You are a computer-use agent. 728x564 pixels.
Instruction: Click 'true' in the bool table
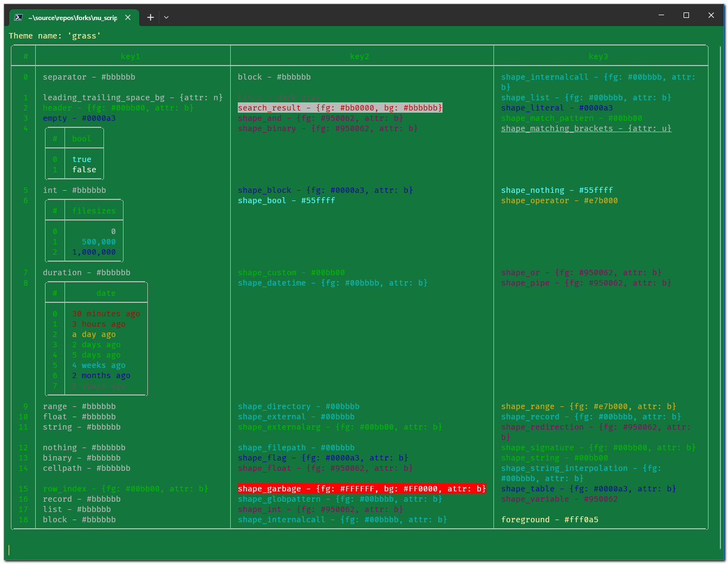click(82, 159)
